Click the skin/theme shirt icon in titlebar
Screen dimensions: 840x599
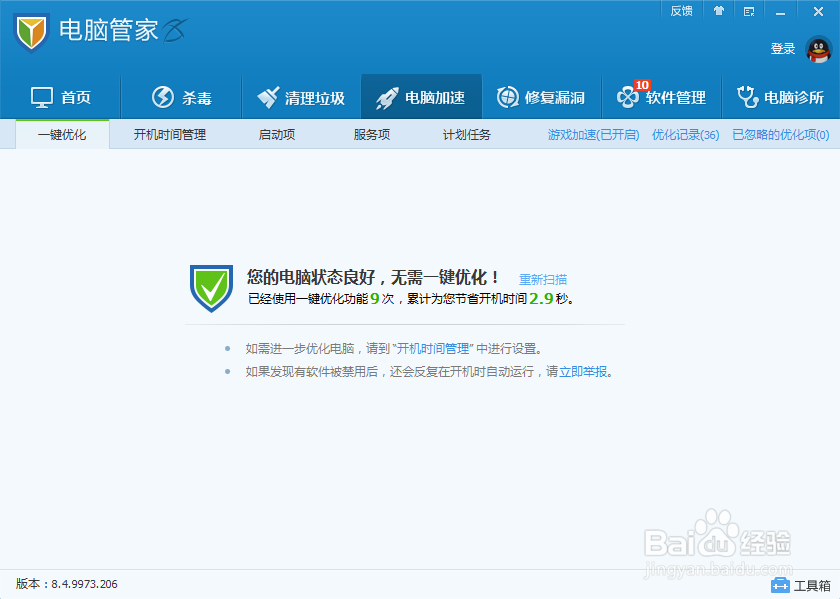[716, 10]
